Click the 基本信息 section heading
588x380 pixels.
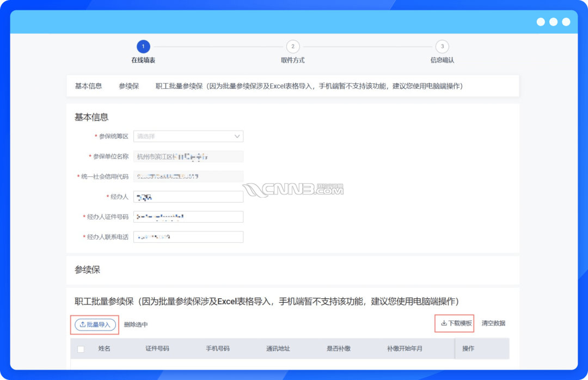point(91,117)
